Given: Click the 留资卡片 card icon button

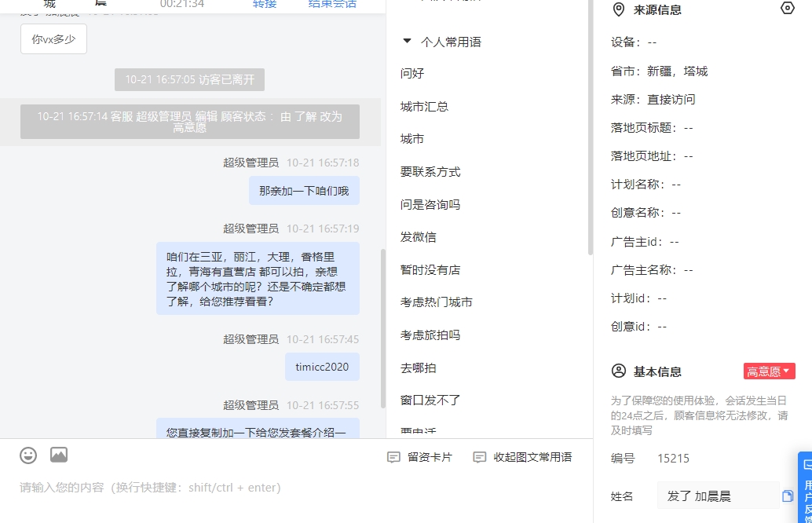Looking at the screenshot, I should 419,457.
